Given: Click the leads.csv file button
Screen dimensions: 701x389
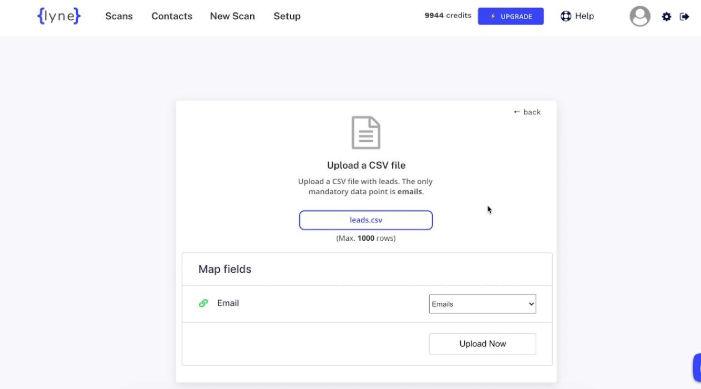Looking at the screenshot, I should point(366,220).
